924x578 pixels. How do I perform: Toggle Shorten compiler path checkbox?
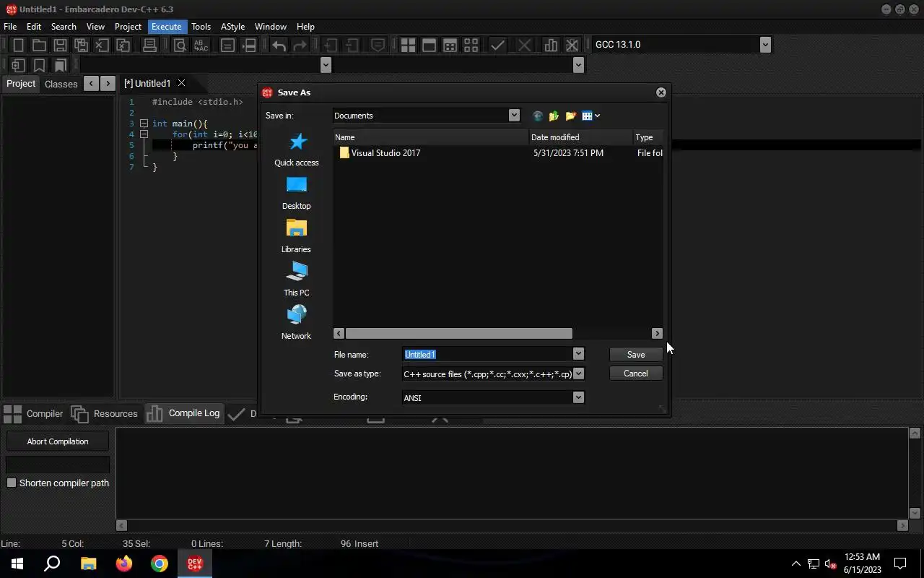coord(12,483)
